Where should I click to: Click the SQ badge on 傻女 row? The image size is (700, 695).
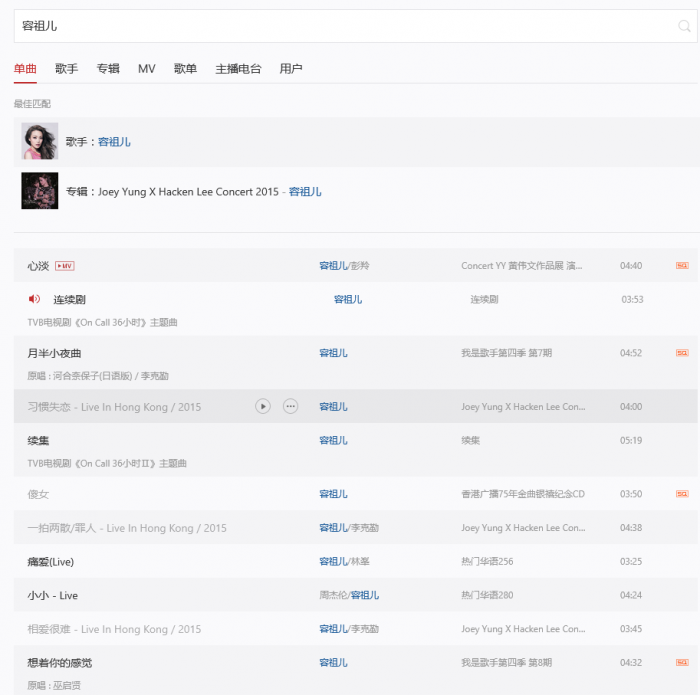coord(682,494)
